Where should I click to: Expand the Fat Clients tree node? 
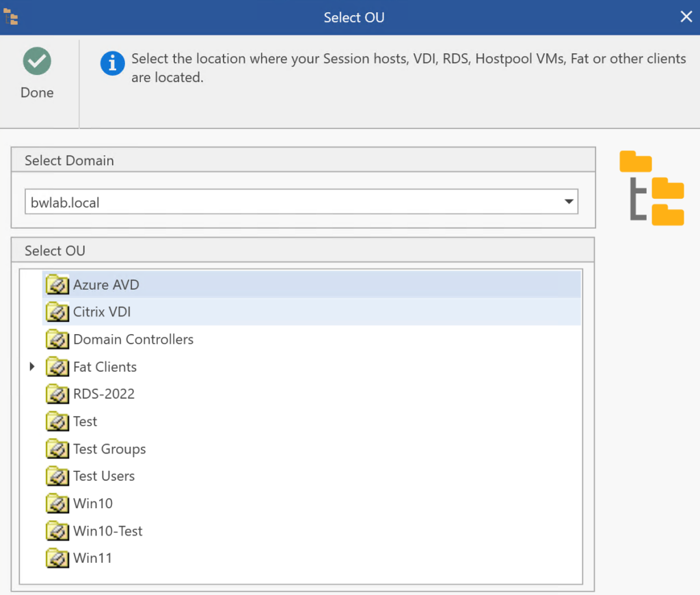pos(31,366)
